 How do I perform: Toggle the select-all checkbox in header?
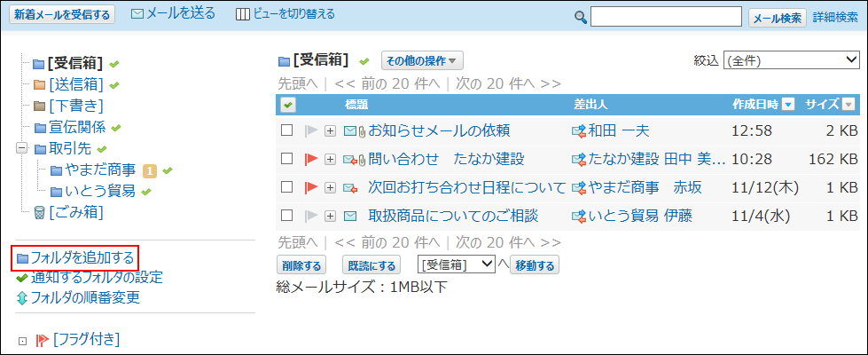point(288,104)
